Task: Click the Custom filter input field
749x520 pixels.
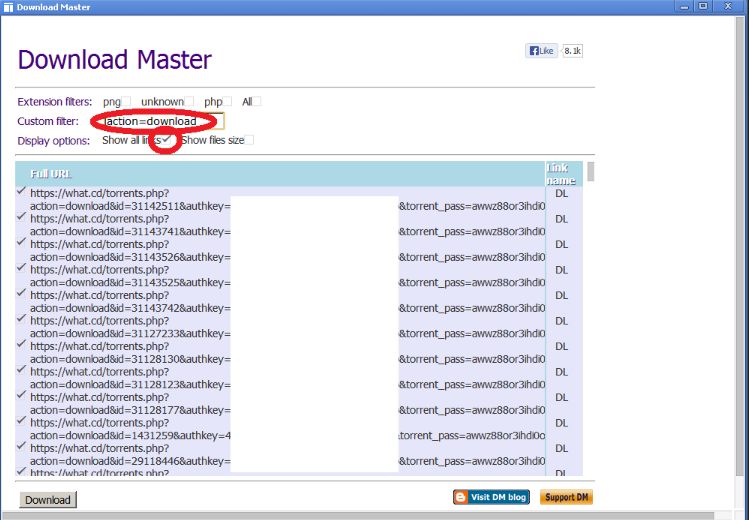Action: [163, 121]
